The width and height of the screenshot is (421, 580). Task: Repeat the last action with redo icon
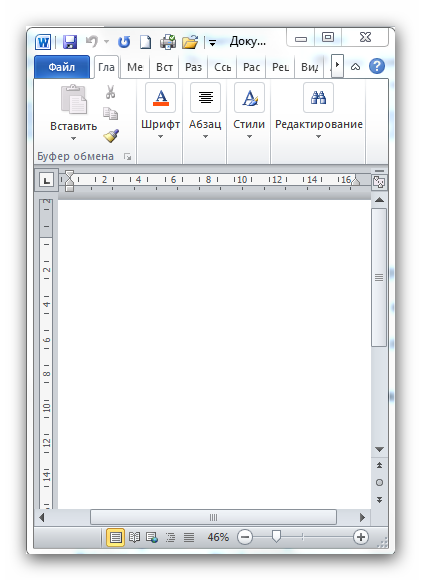click(124, 42)
